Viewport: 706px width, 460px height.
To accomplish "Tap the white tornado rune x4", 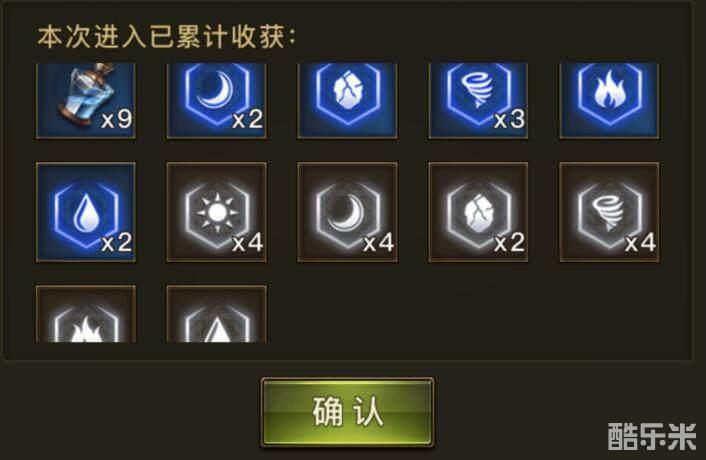I will pos(609,212).
